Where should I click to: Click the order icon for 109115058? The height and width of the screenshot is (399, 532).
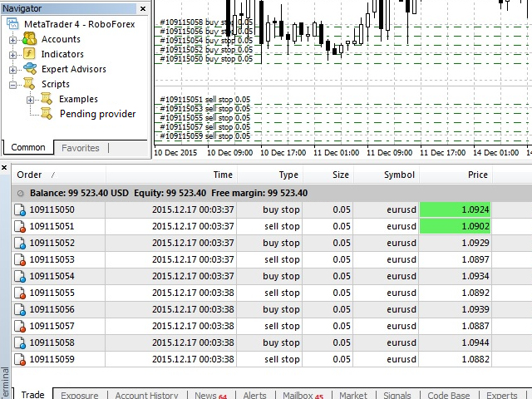(x=20, y=342)
